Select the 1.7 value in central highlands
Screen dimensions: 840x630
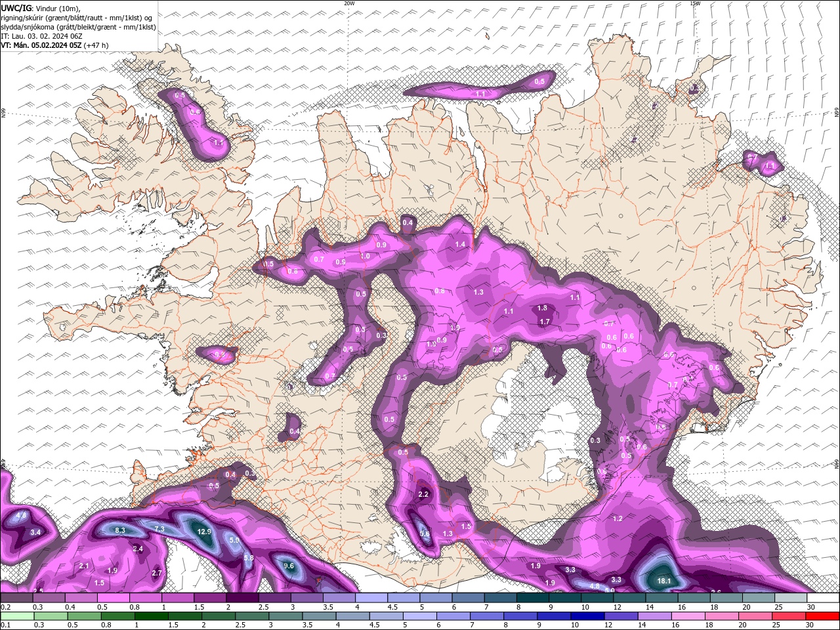(544, 322)
